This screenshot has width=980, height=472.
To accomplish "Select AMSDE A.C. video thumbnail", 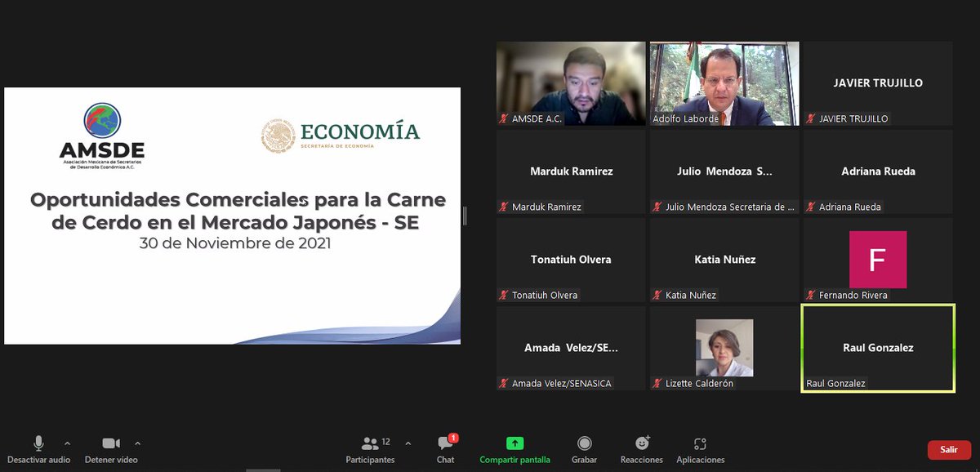I will pos(571,83).
